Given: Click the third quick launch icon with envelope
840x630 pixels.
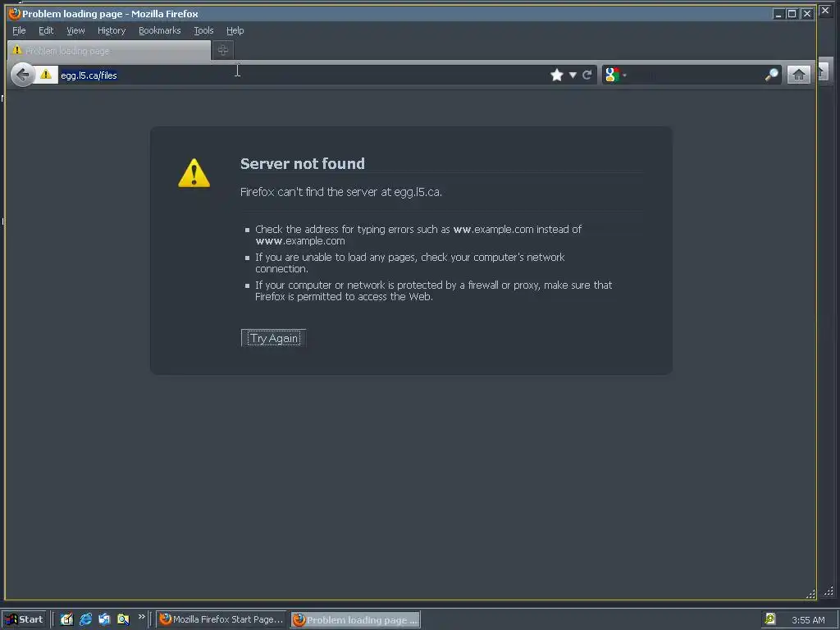Looking at the screenshot, I should [x=104, y=619].
